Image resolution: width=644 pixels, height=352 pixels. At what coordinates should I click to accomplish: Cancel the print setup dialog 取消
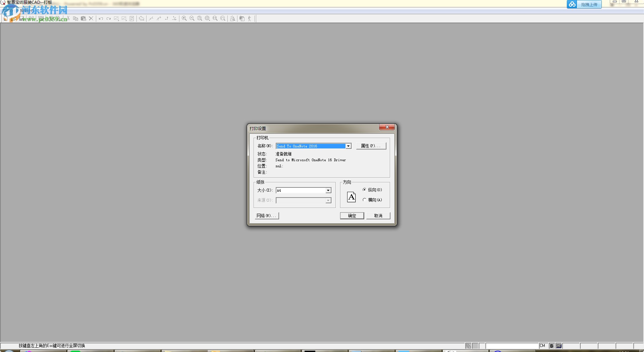pyautogui.click(x=378, y=216)
